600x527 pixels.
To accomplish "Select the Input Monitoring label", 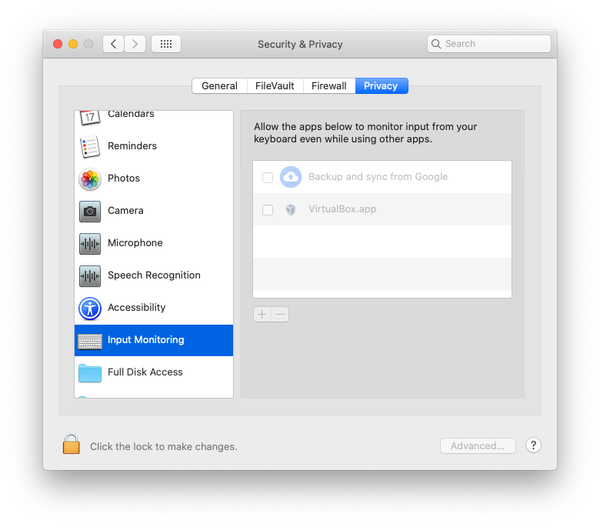I will pyautogui.click(x=146, y=340).
